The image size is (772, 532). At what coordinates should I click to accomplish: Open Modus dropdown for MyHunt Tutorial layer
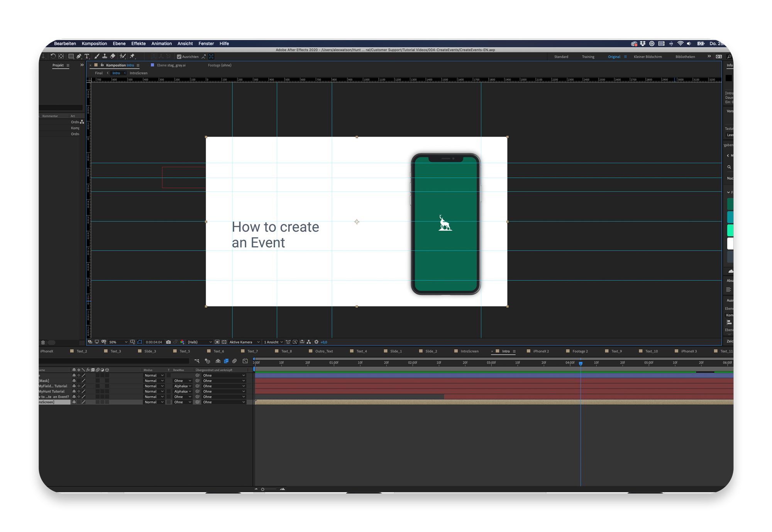154,392
